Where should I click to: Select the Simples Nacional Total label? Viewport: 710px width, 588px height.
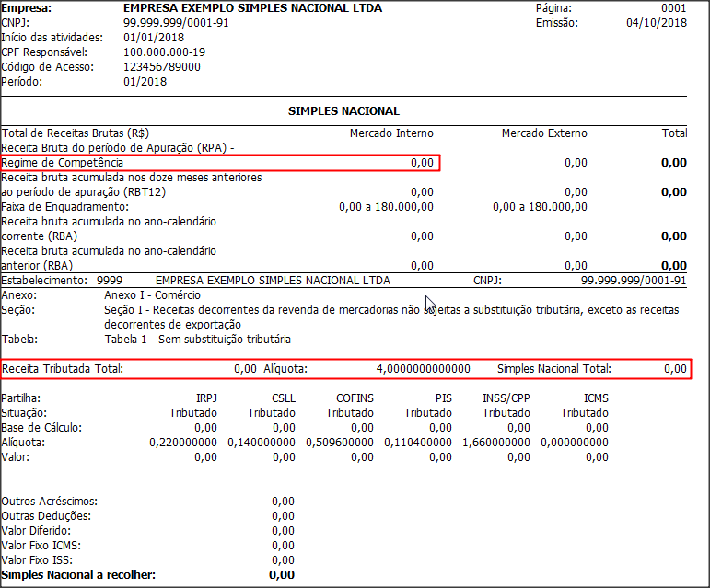click(x=554, y=369)
